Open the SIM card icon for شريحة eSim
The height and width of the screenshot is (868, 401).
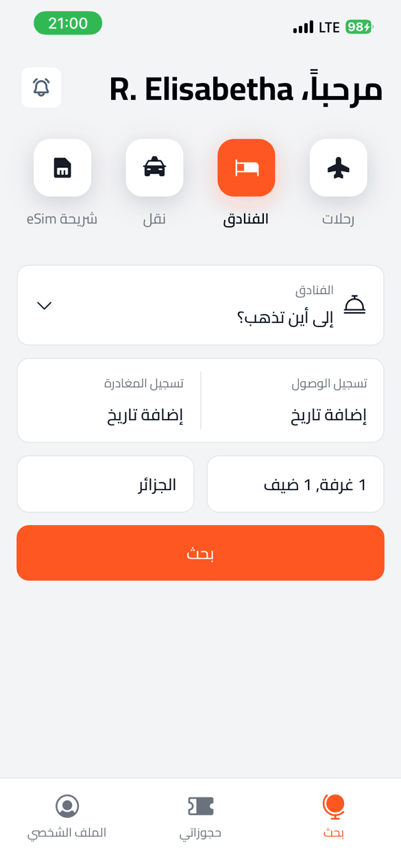(x=62, y=167)
